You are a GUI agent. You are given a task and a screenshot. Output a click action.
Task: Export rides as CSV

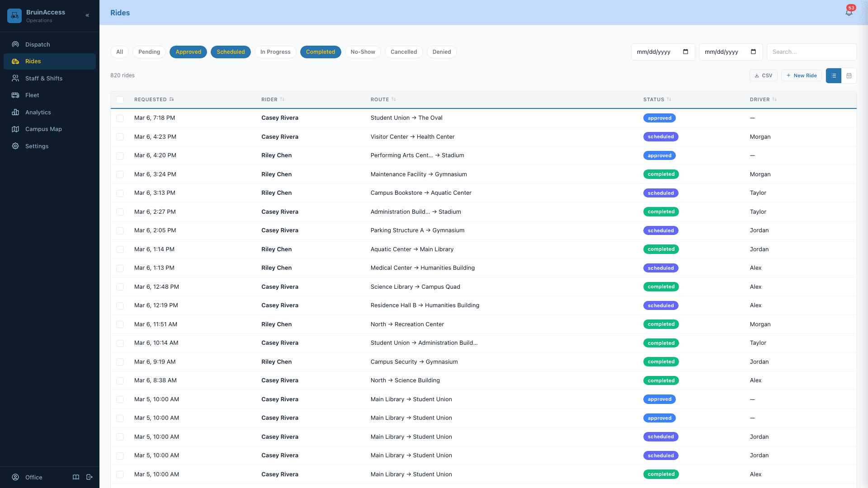point(764,75)
